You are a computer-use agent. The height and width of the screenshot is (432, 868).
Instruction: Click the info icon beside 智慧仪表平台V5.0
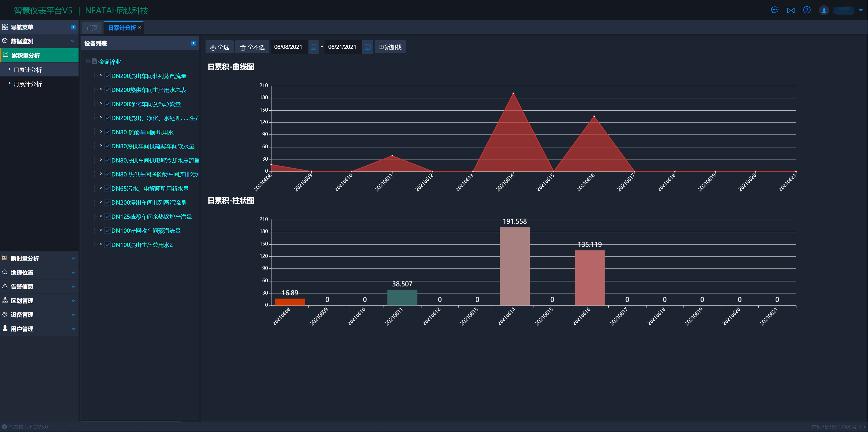pyautogui.click(x=4, y=427)
